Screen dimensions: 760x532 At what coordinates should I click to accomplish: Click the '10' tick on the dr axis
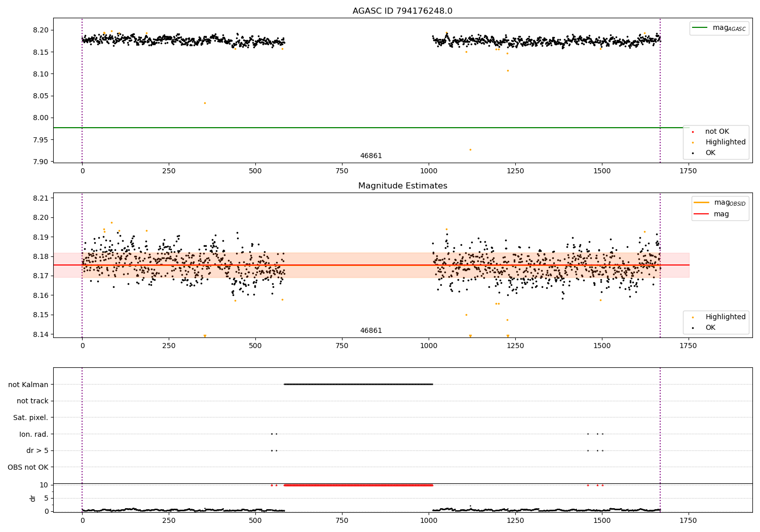[44, 485]
